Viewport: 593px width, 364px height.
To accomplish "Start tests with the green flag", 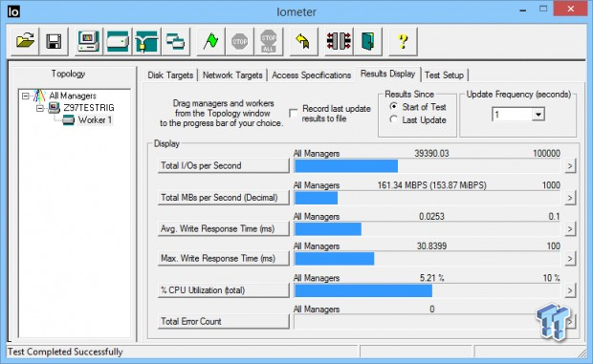I will [211, 41].
